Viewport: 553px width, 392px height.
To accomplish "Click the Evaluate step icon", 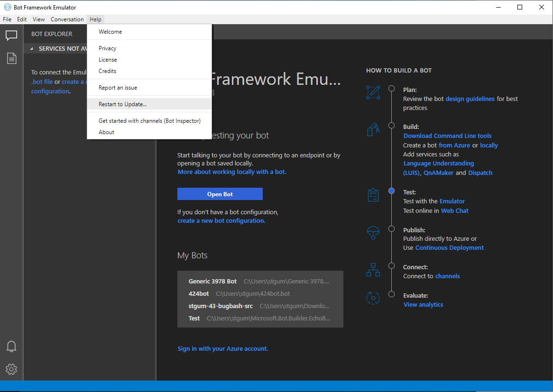I will pos(374,298).
